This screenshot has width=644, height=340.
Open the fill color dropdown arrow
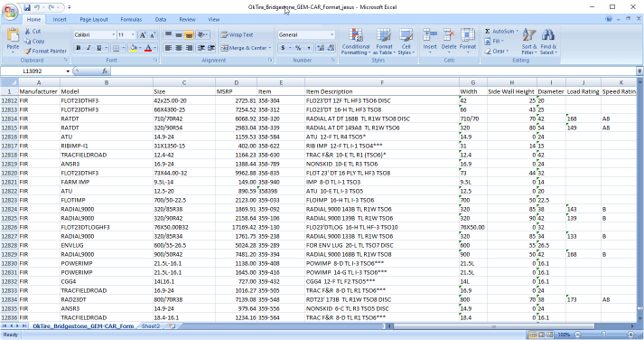click(x=140, y=48)
